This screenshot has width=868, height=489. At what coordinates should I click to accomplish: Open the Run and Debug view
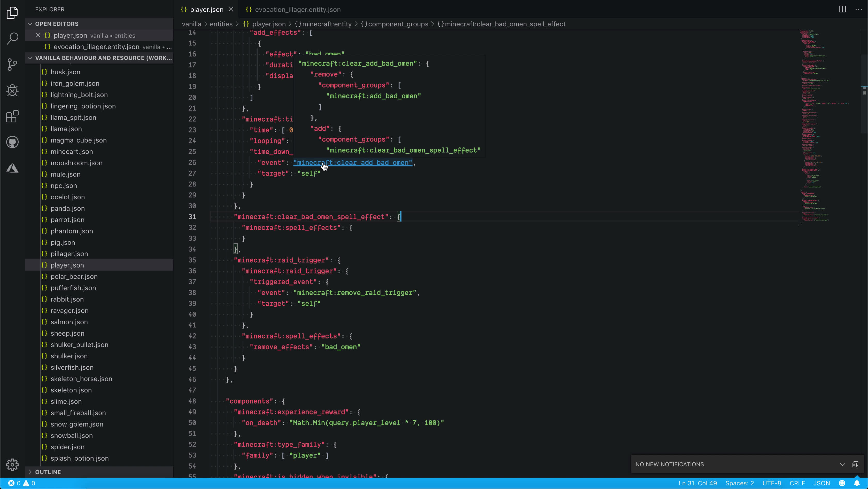[12, 90]
